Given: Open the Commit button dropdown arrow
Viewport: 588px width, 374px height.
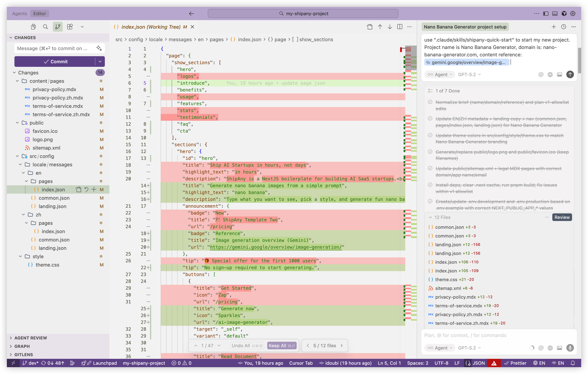Looking at the screenshot, I should pyautogui.click(x=100, y=62).
